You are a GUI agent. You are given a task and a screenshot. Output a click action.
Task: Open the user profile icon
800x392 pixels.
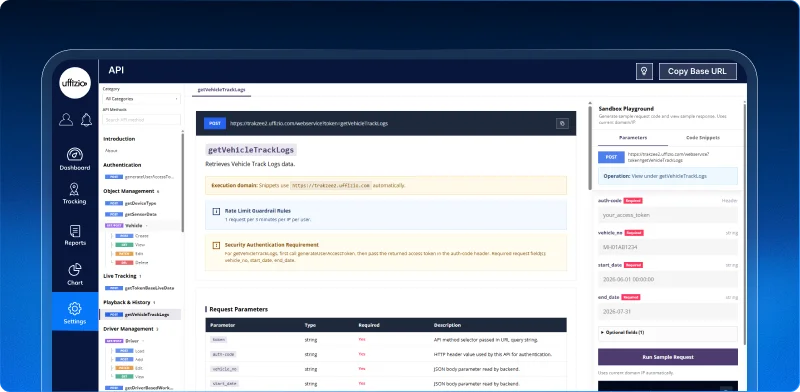point(66,119)
